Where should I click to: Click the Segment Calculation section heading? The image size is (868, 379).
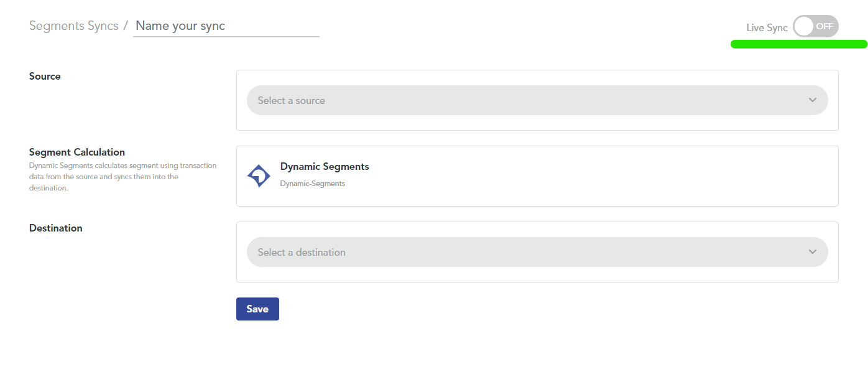coord(77,152)
